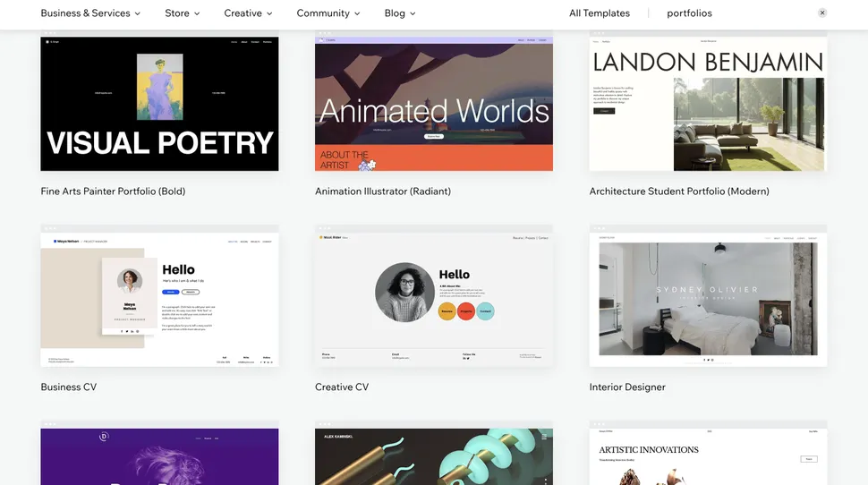
Task: Select the Animated Worlds template preview
Action: [x=433, y=103]
